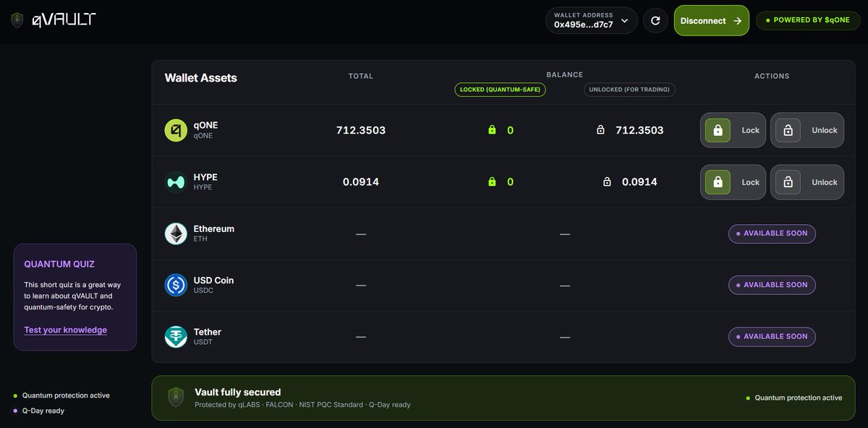This screenshot has height=428, width=868.
Task: Click the qONE total value 712.3503
Action: 361,130
